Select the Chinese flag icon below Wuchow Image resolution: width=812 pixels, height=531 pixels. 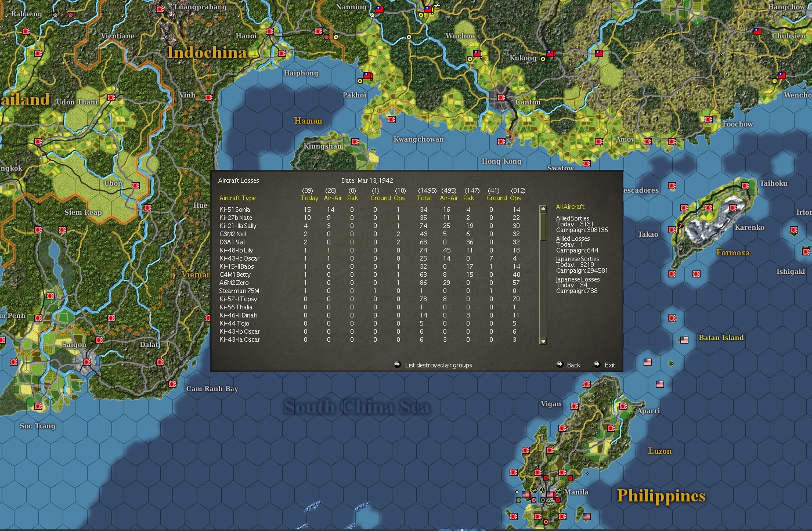pyautogui.click(x=477, y=53)
